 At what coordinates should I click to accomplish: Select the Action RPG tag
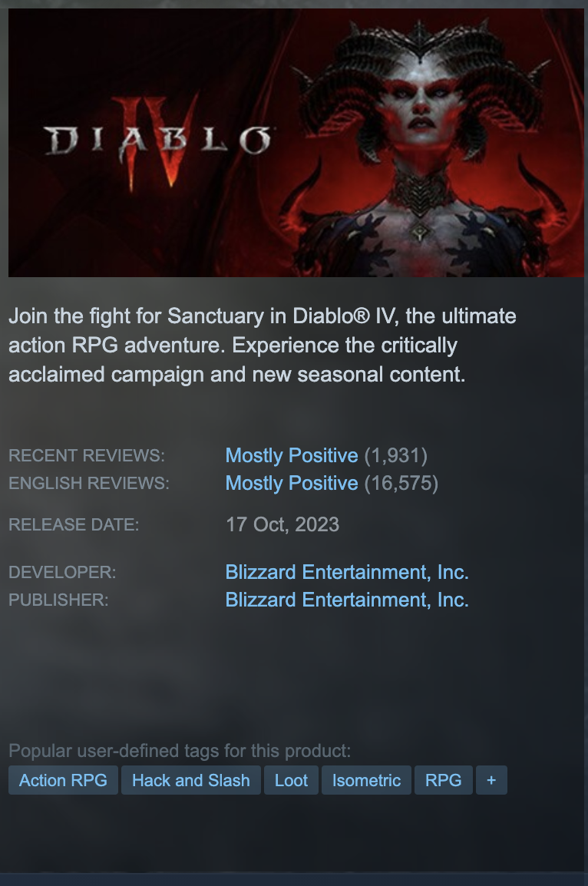pos(63,780)
